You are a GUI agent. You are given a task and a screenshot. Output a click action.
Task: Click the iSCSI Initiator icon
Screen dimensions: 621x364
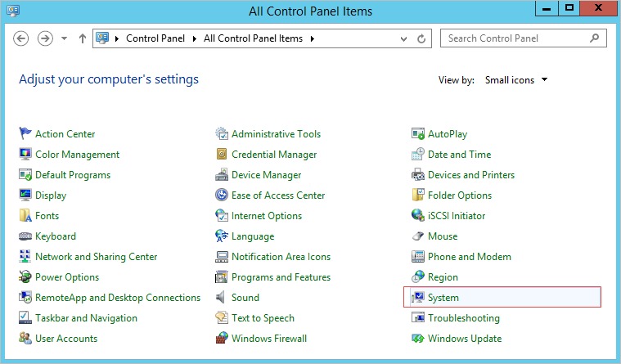418,216
